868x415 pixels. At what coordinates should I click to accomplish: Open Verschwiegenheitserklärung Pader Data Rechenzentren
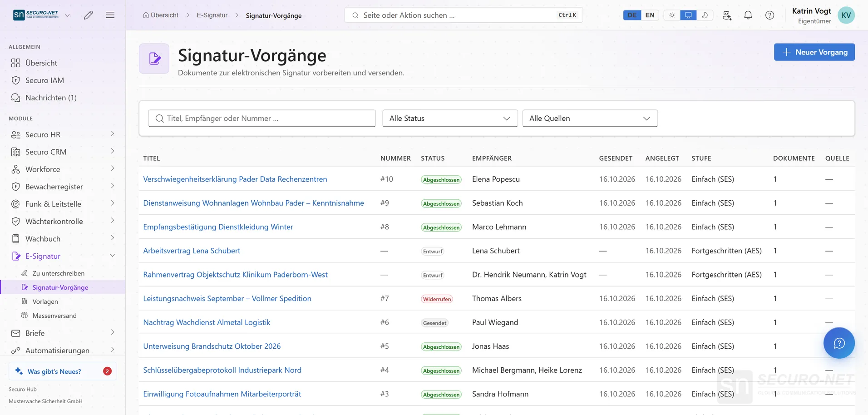pos(235,179)
